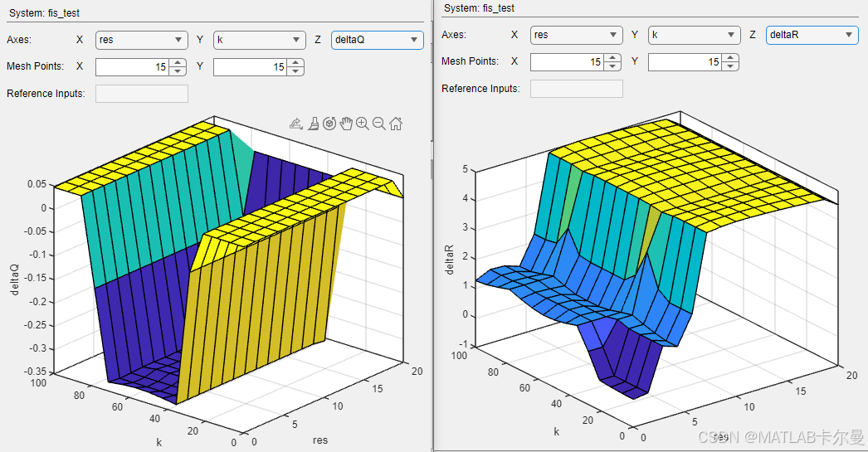The image size is (868, 452).
Task: Select the Pan hand tool
Action: 346,124
